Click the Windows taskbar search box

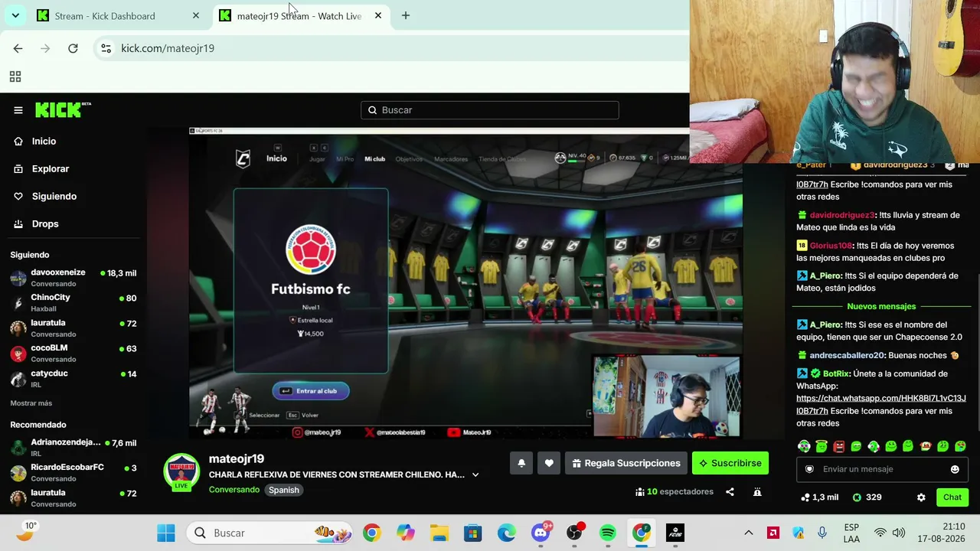point(271,533)
